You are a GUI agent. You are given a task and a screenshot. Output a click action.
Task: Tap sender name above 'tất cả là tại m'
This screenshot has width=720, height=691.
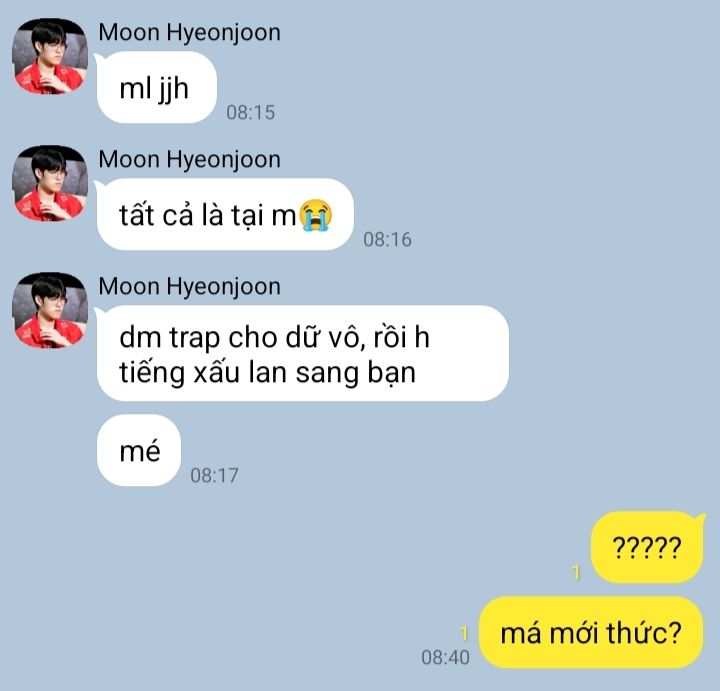(189, 160)
